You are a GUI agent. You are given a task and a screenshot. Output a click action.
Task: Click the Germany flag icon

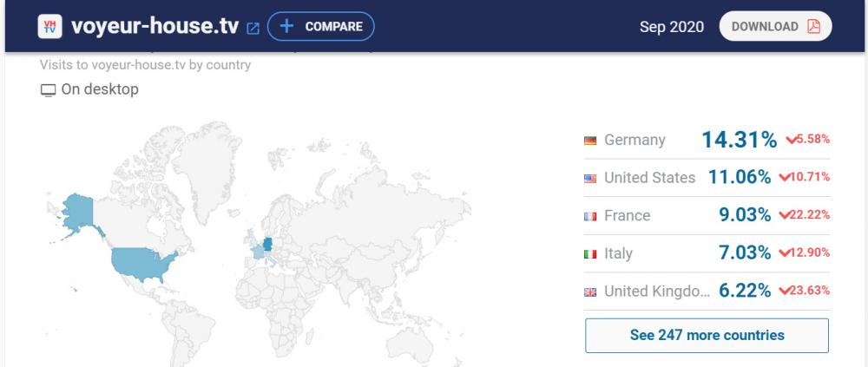(x=590, y=141)
